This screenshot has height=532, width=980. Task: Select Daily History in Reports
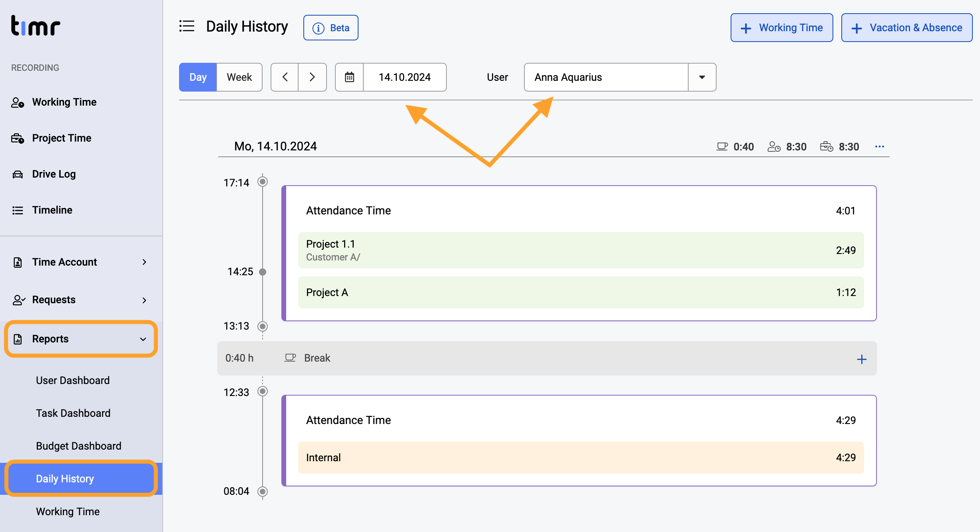pyautogui.click(x=81, y=479)
